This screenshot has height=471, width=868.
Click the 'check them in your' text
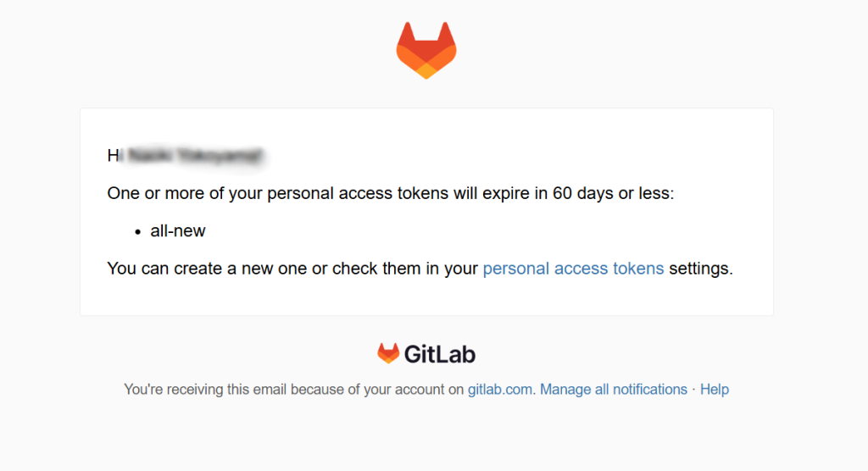point(404,269)
